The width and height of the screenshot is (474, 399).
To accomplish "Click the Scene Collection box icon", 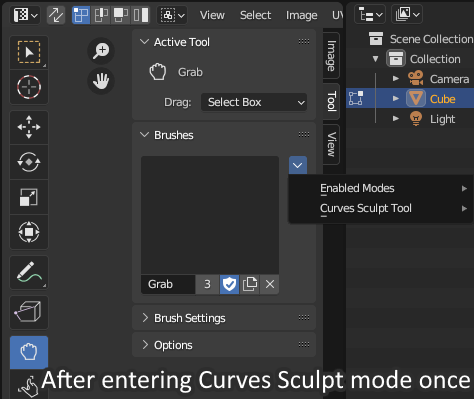I will click(376, 39).
